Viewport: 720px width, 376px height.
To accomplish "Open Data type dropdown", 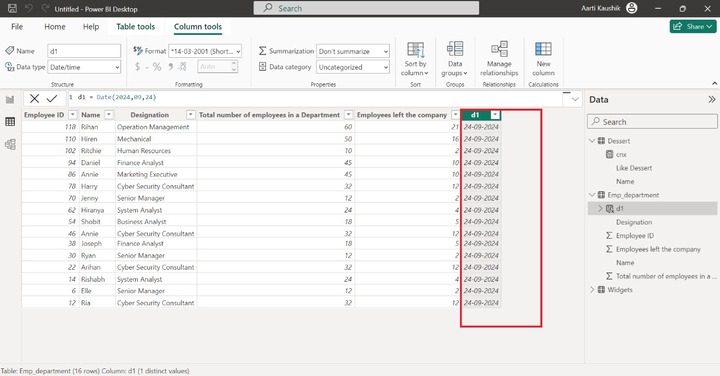I will 84,67.
